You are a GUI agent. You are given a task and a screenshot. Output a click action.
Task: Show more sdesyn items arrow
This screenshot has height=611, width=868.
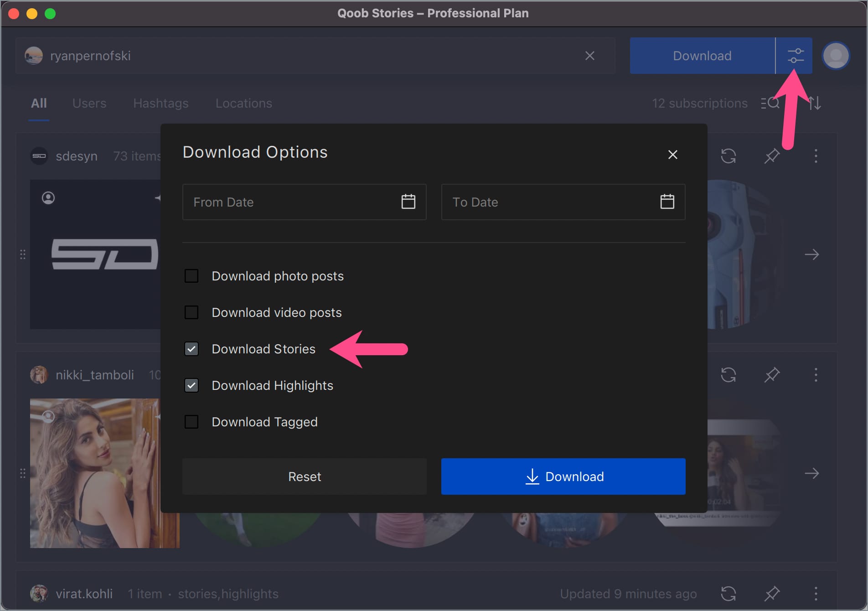[811, 254]
